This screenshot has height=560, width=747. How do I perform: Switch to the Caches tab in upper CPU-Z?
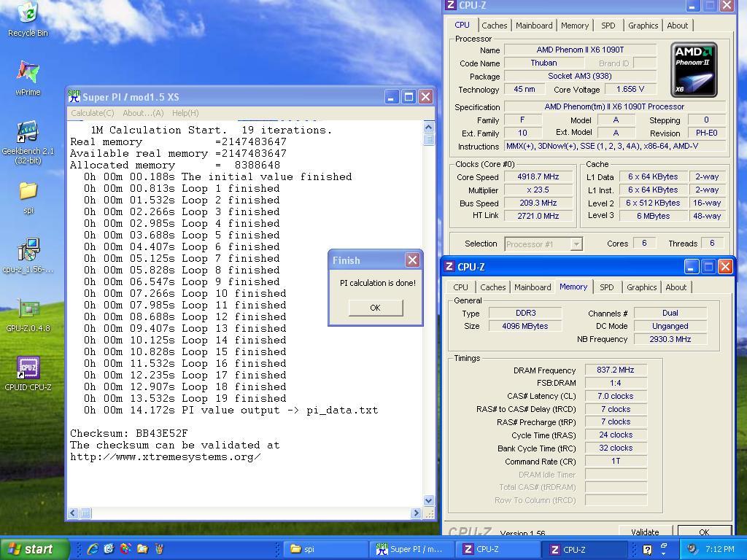(x=494, y=26)
